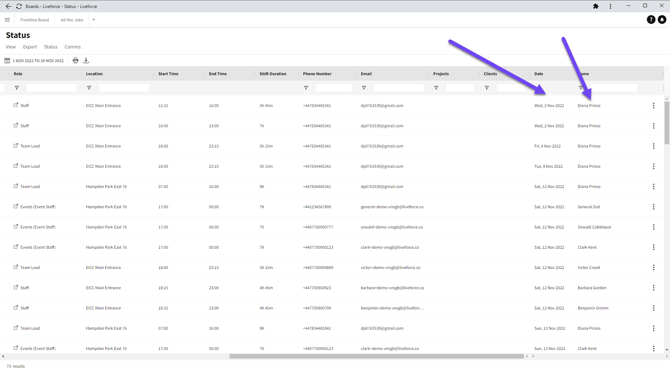
Task: Open the actions menu for Oswald Cobblepot row
Action: pyautogui.click(x=653, y=227)
